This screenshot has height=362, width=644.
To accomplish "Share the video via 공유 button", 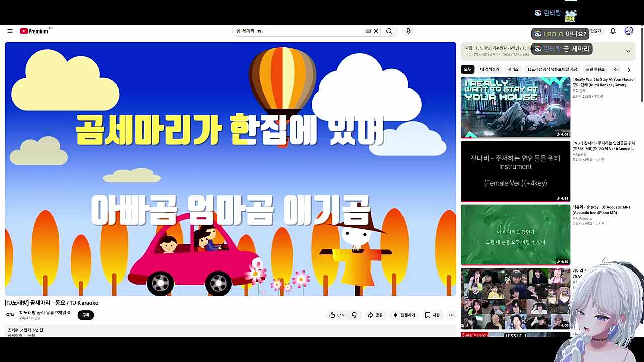I will [375, 315].
